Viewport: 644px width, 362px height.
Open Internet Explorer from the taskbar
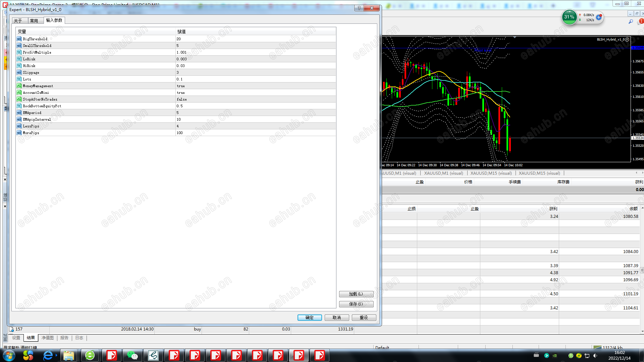pos(48,355)
